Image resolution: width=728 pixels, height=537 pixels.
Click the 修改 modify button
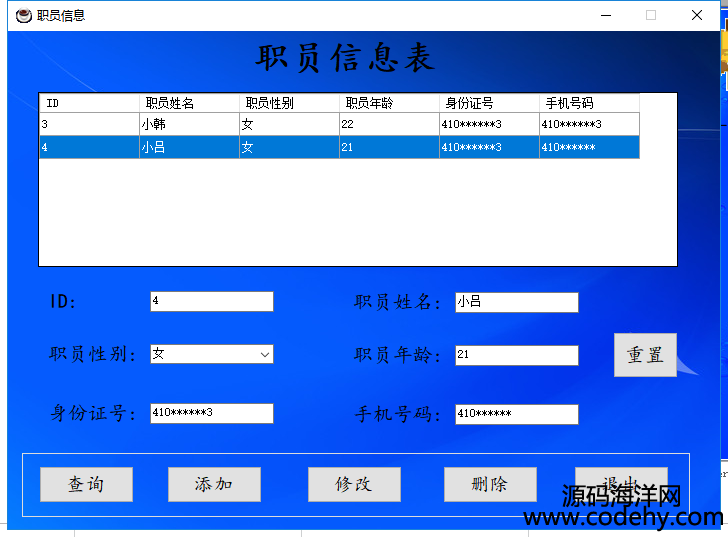click(354, 484)
